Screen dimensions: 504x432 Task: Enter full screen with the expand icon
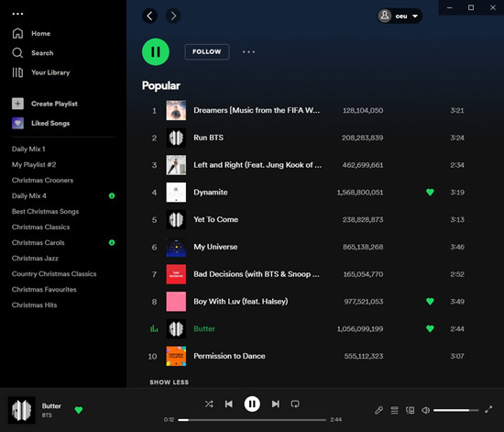[488, 409]
